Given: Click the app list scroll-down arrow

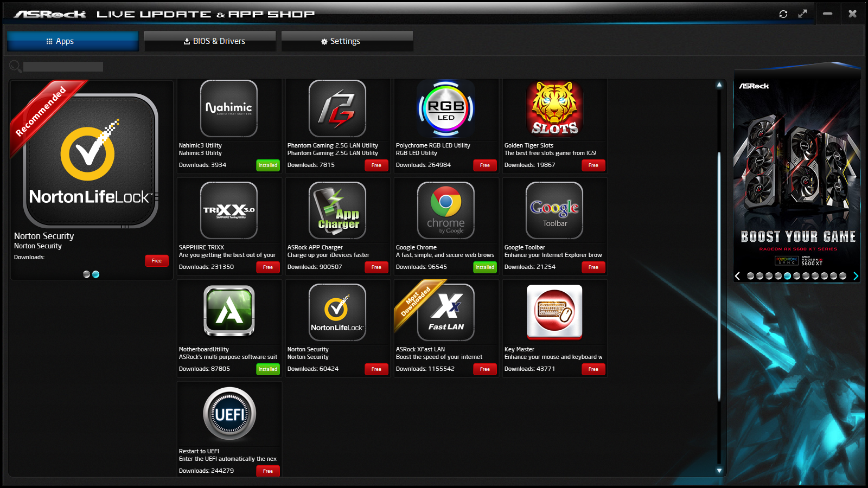Looking at the screenshot, I should point(719,471).
